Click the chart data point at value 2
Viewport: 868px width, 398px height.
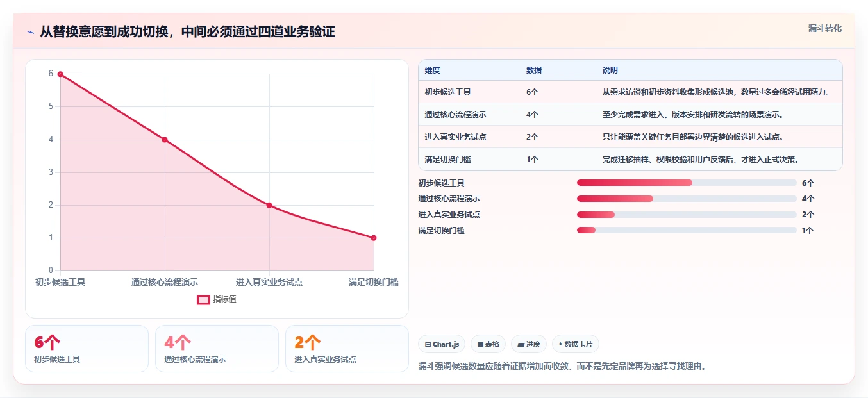click(x=269, y=205)
